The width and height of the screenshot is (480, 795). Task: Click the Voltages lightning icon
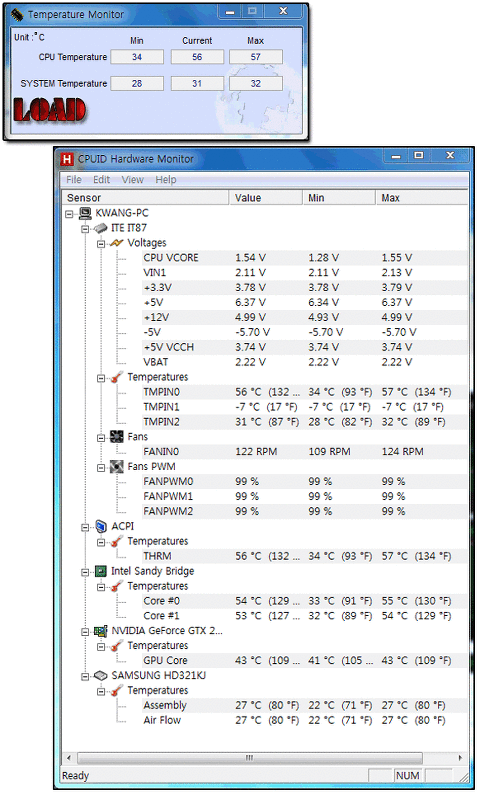[117, 243]
